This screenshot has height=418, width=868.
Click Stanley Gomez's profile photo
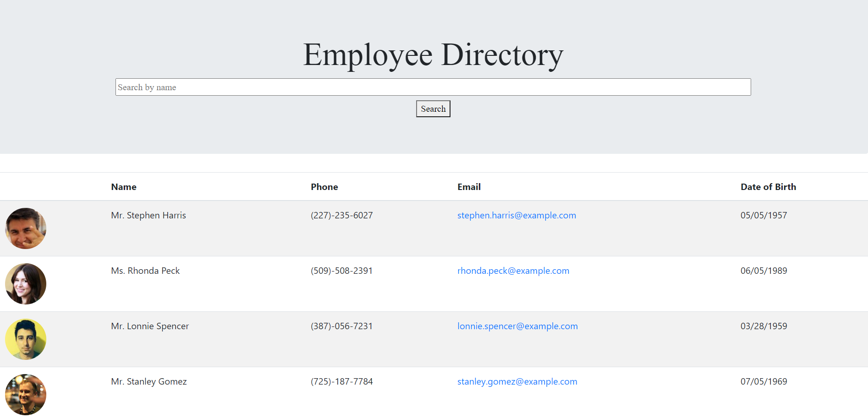(x=26, y=394)
